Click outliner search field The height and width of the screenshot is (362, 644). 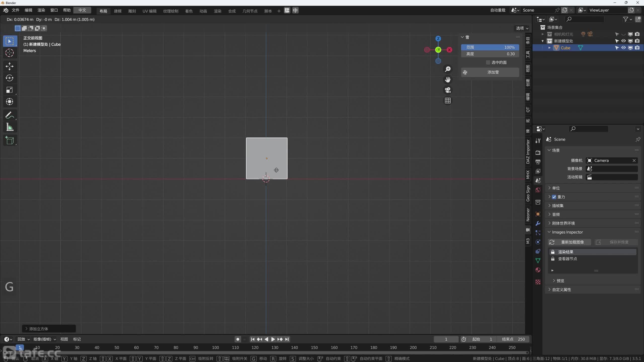tap(584, 19)
